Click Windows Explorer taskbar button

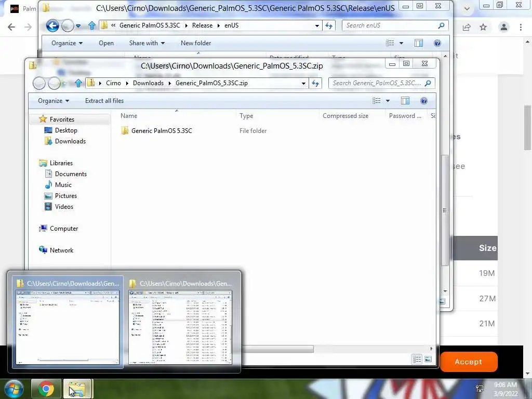click(77, 389)
